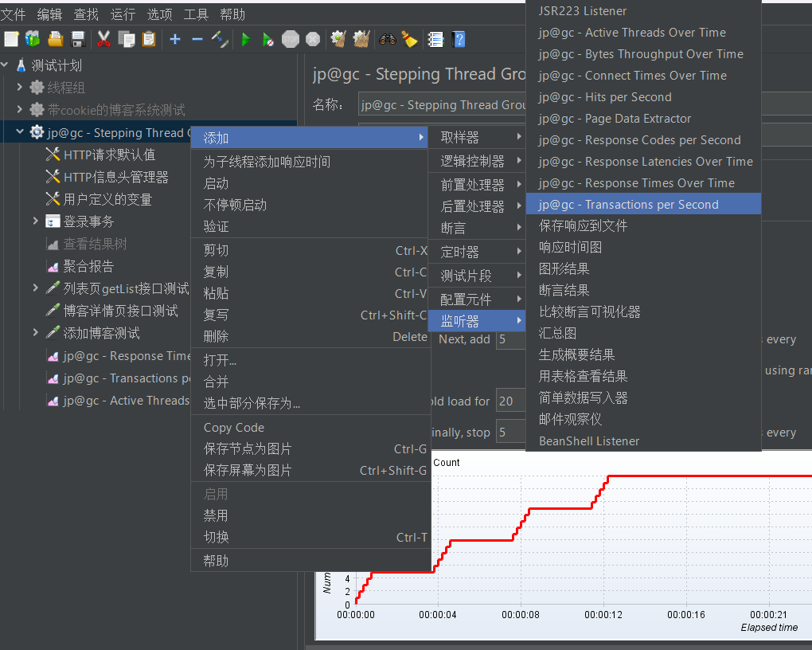Click the Next, add 5 threads field
812x650 pixels.
[510, 339]
